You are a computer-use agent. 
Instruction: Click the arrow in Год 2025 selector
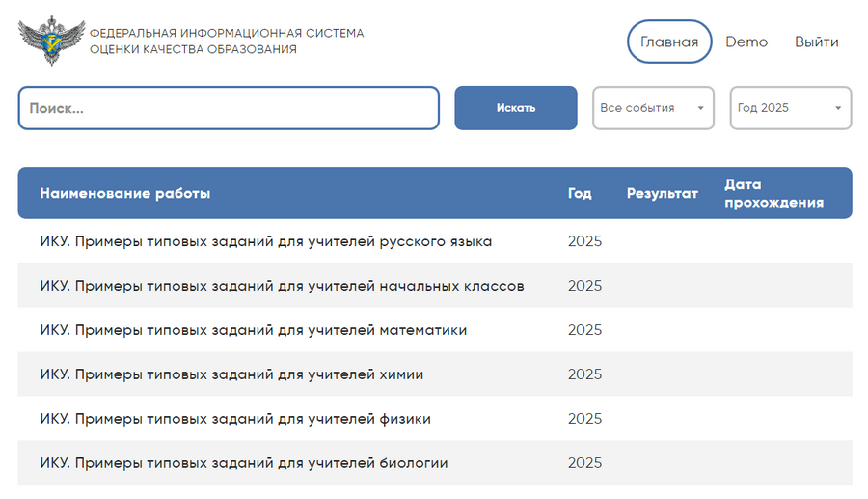(838, 108)
